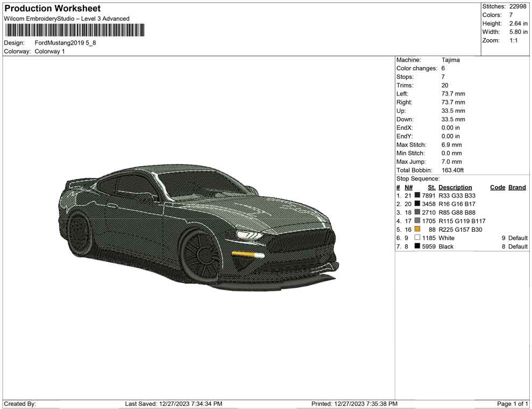
Task: Click the Code column header
Action: click(498, 187)
